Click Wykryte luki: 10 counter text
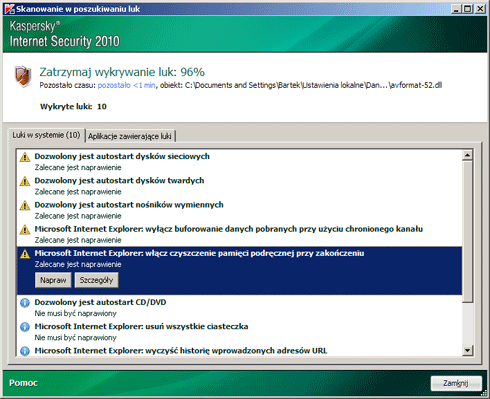Viewport: 490px width, 399px height. (73, 107)
